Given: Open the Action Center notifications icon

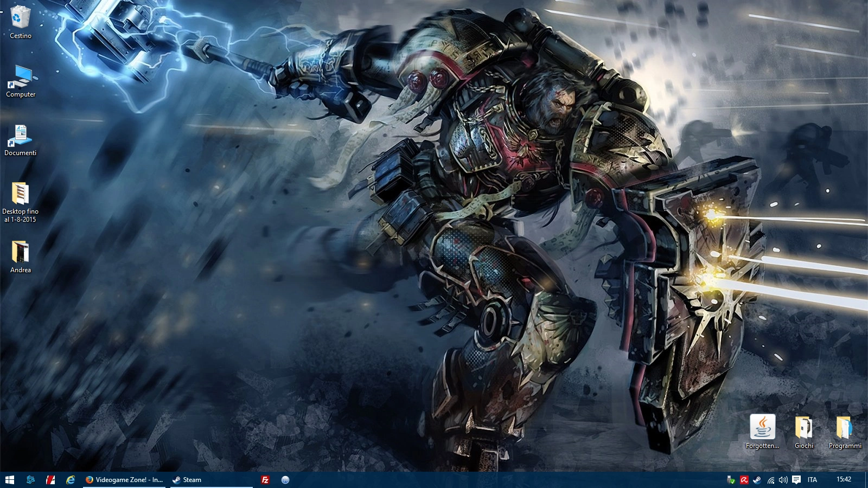Looking at the screenshot, I should [796, 480].
